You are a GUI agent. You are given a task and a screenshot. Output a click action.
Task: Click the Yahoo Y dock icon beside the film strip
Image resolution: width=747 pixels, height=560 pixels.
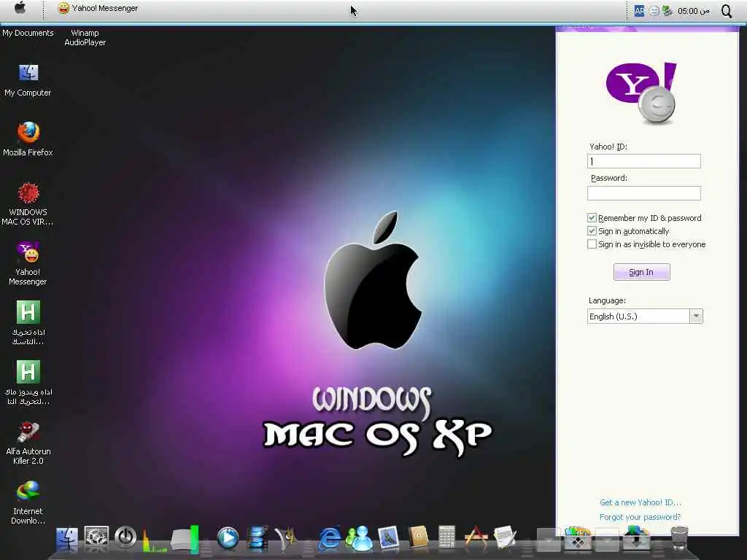click(x=286, y=539)
